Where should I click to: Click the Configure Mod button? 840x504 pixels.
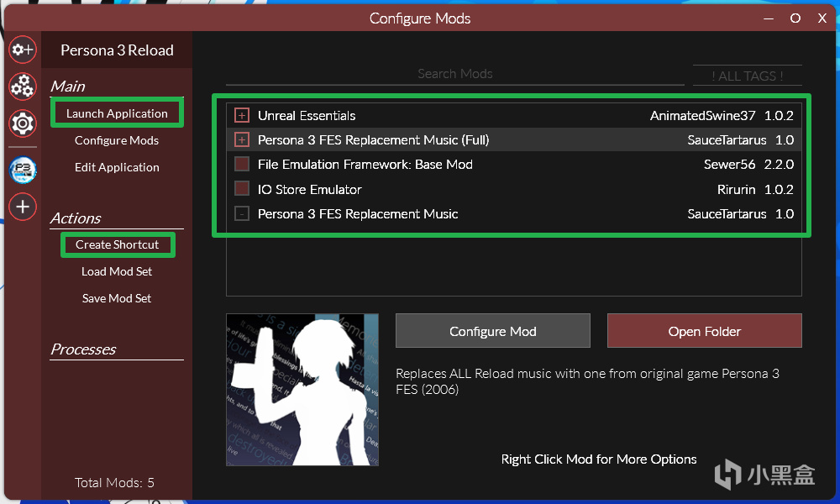(493, 331)
